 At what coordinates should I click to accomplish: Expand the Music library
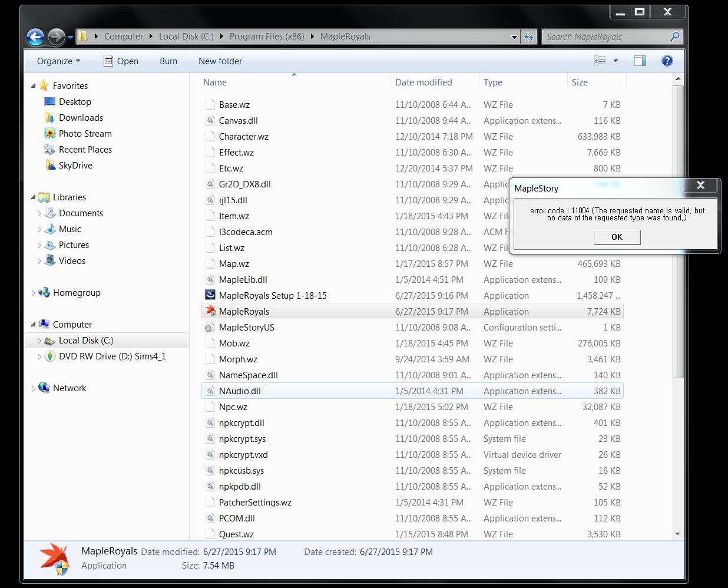click(39, 229)
